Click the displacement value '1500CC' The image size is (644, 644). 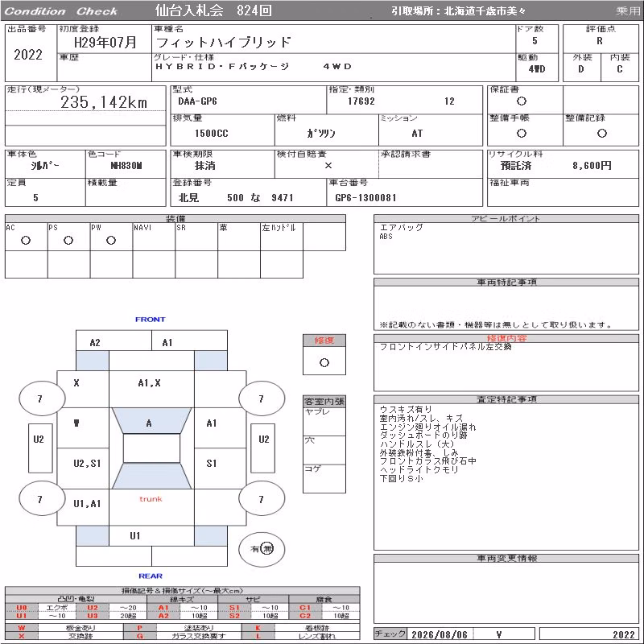[x=212, y=134]
